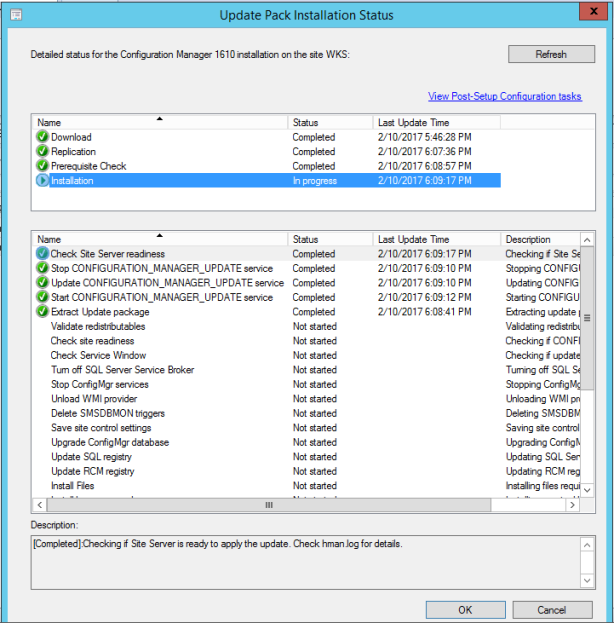
Task: Select the Stop ConfigMgr services row
Action: click(x=308, y=384)
